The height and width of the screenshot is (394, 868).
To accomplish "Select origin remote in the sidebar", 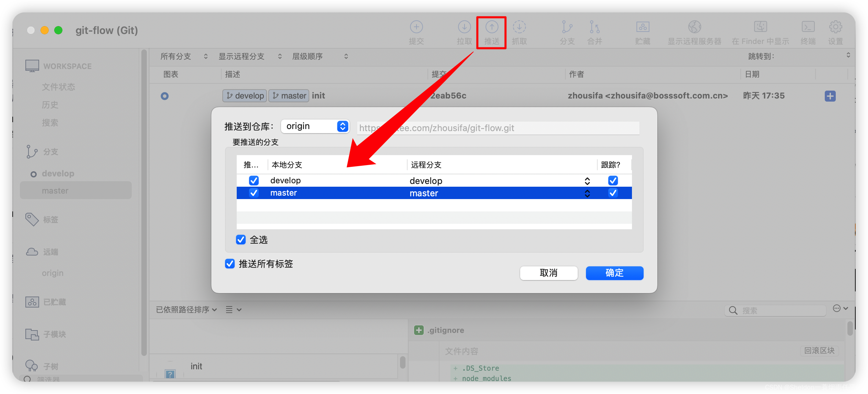I will 52,273.
